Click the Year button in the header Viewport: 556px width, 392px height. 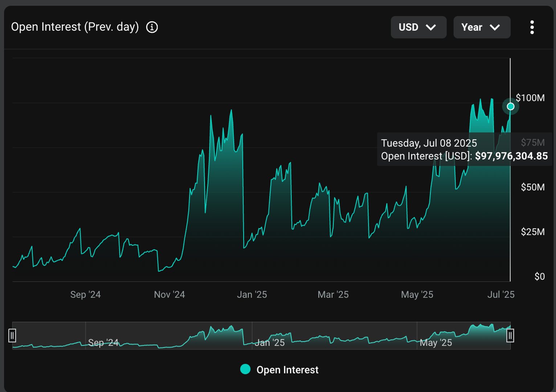pos(482,27)
